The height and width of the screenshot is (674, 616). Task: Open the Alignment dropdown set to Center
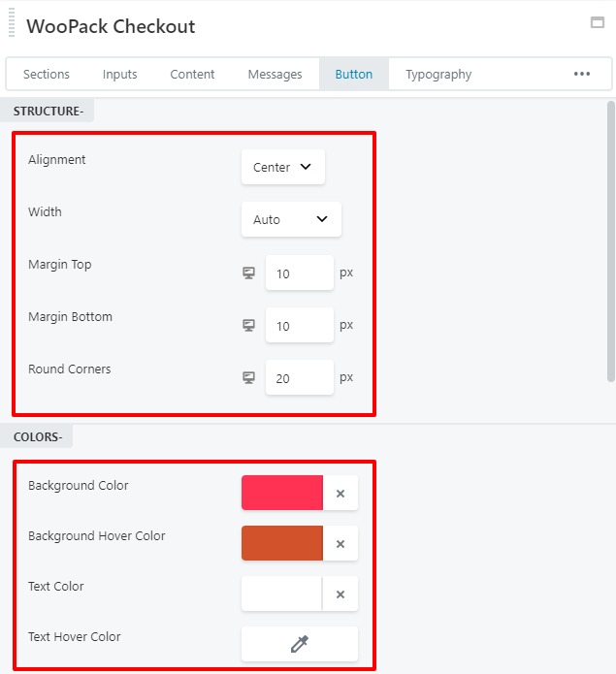283,167
